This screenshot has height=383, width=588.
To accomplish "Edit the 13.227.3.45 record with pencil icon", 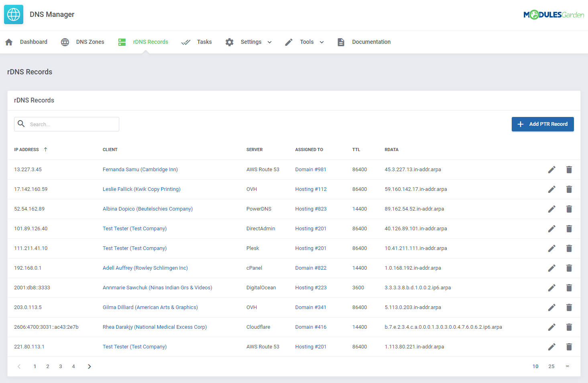I will pyautogui.click(x=551, y=169).
